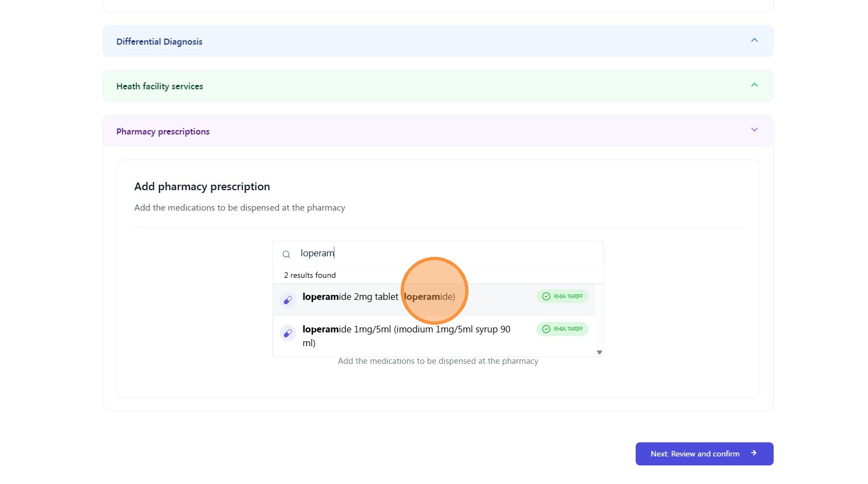The image size is (868, 484).
Task: Click the search magnifier icon in medication field
Action: pos(286,254)
